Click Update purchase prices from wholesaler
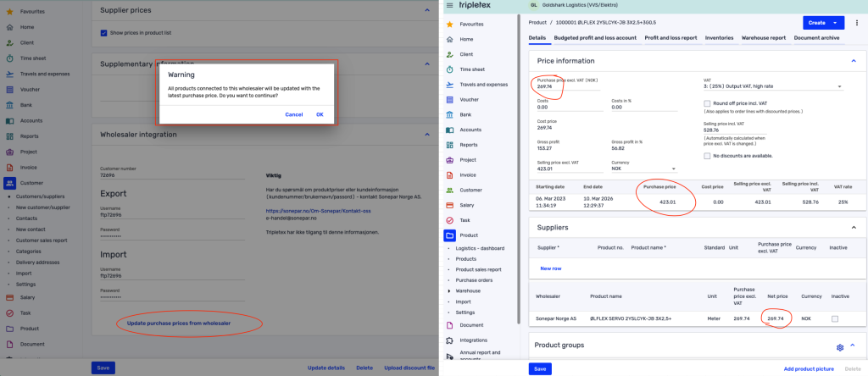Image resolution: width=868 pixels, height=376 pixels. point(178,323)
